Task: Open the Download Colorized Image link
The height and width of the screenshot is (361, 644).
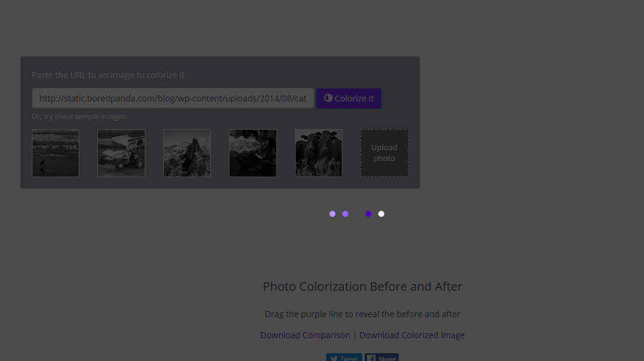Action: [412, 335]
